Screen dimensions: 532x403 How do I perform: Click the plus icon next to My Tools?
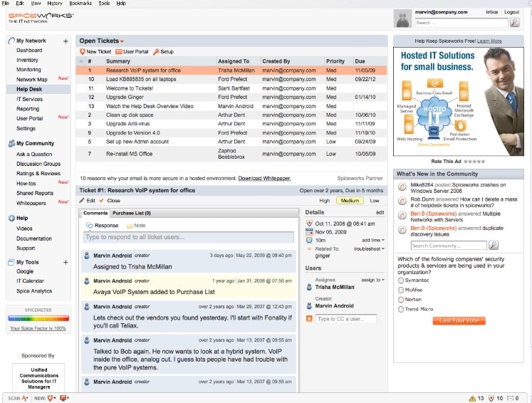[x=66, y=262]
